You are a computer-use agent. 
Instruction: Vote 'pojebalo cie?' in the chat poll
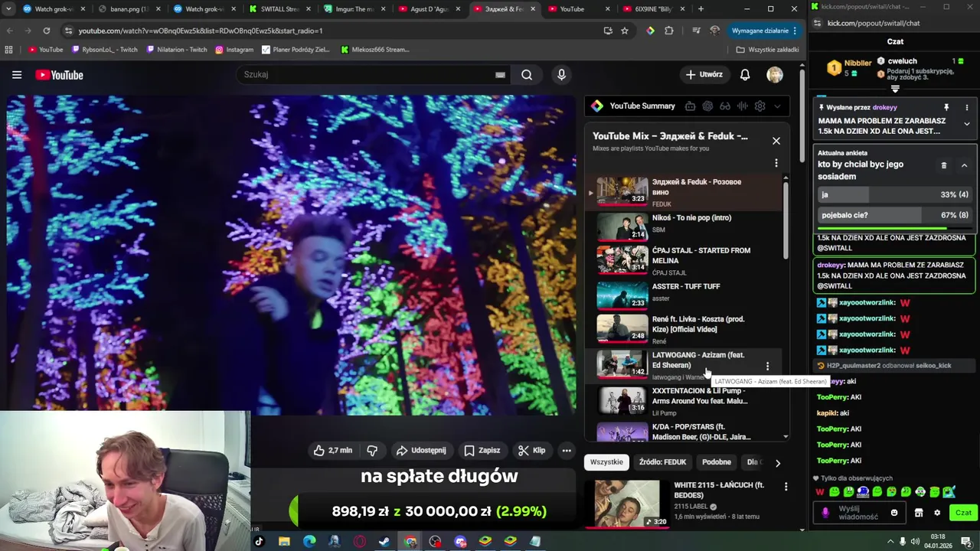click(x=893, y=215)
